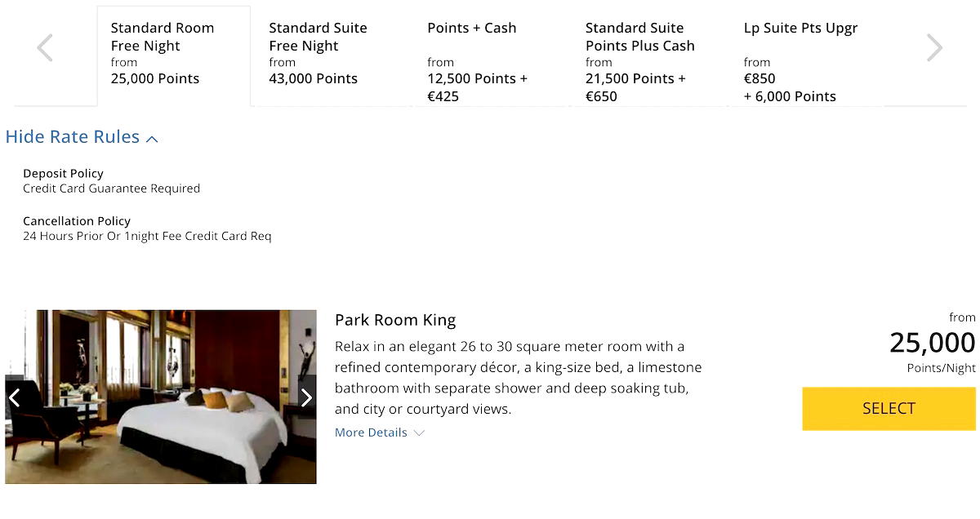The width and height of the screenshot is (980, 519).
Task: Click the Cancellation Policy heading
Action: click(x=77, y=221)
